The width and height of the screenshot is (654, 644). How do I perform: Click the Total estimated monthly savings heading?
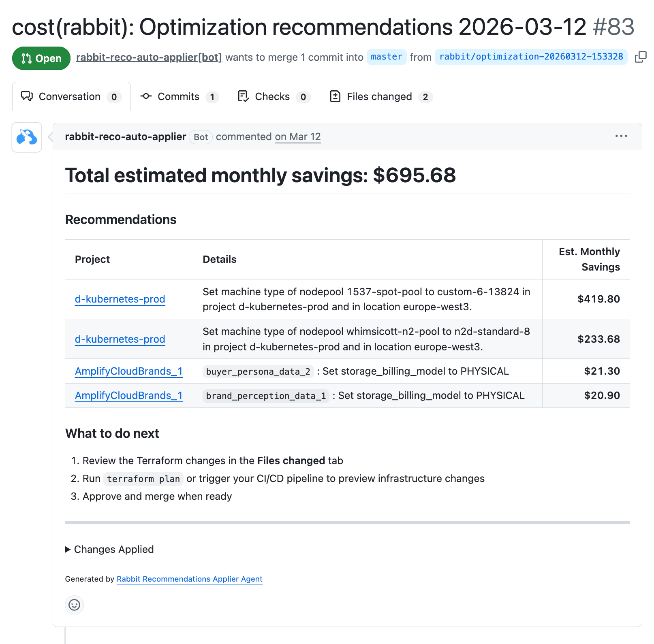coord(261,175)
